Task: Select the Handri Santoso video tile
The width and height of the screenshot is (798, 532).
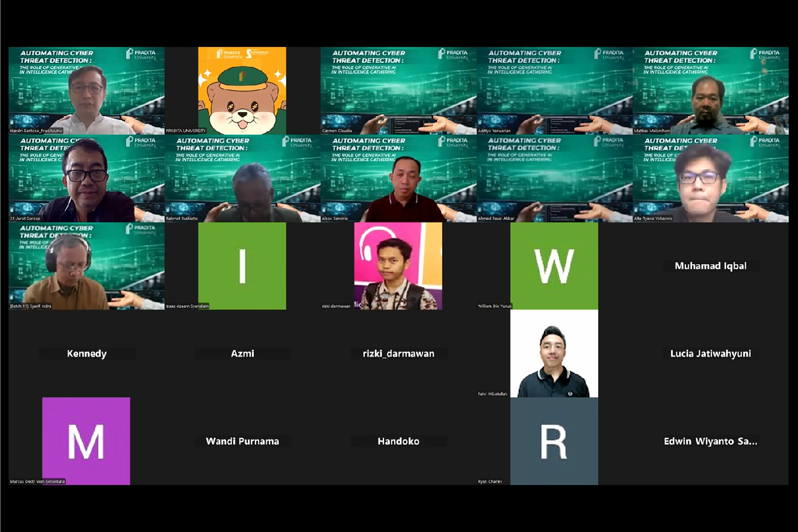Action: click(x=86, y=91)
